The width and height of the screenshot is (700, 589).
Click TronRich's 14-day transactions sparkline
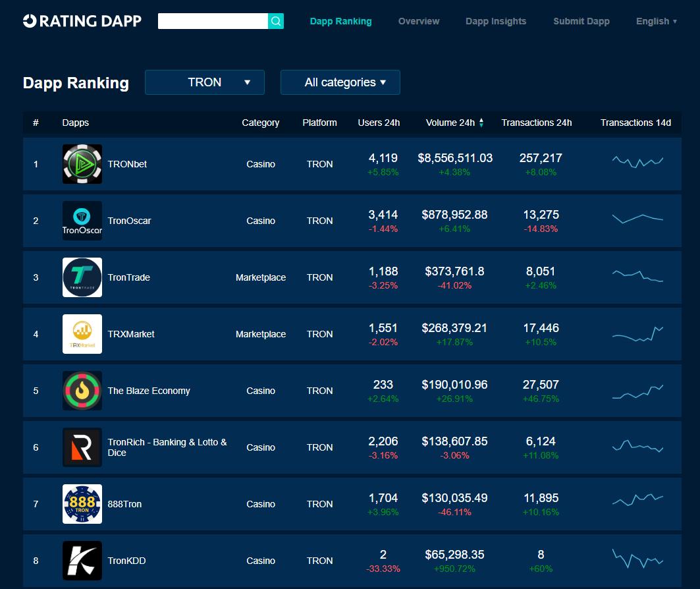pos(637,446)
